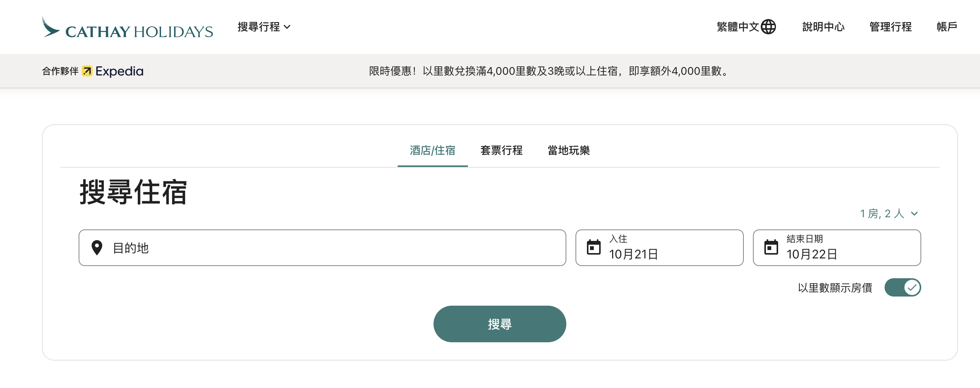Click the Cathay Holidays brushwing logo
980x388 pixels.
50,27
